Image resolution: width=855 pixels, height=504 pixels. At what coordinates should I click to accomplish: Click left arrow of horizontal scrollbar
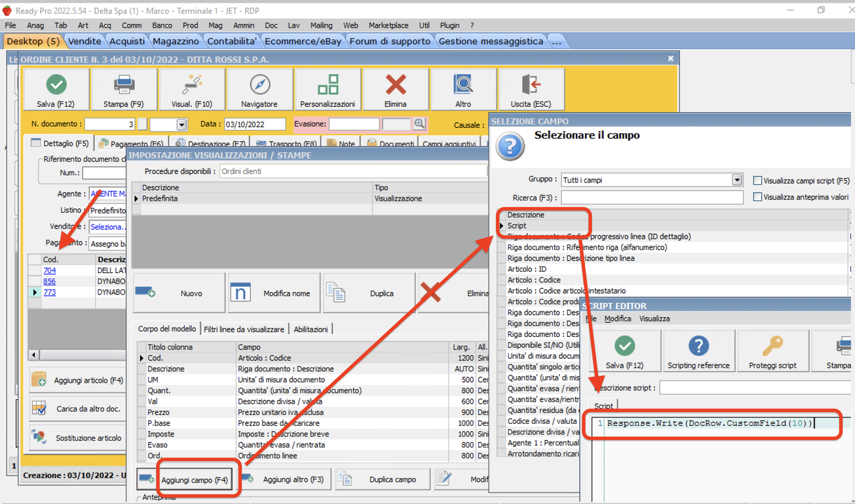click(x=33, y=355)
